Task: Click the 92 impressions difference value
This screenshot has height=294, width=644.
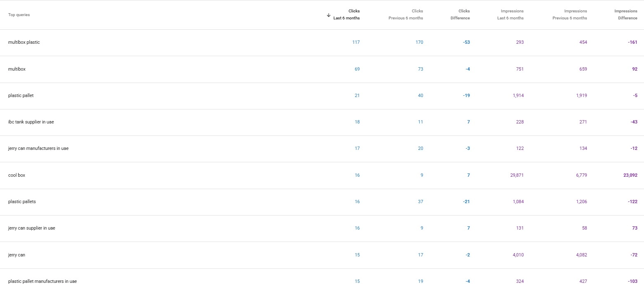Action: tap(635, 69)
